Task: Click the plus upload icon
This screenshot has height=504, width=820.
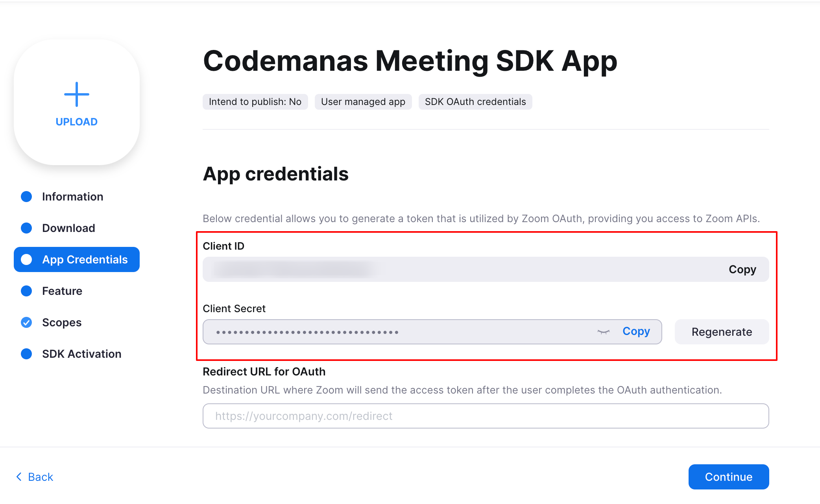Action: click(77, 94)
